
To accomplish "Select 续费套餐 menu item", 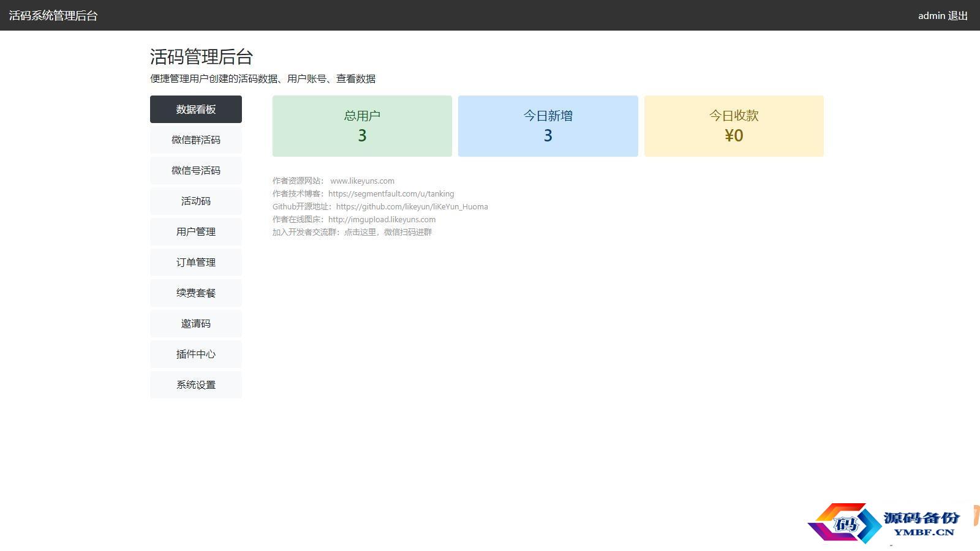I will (x=196, y=293).
